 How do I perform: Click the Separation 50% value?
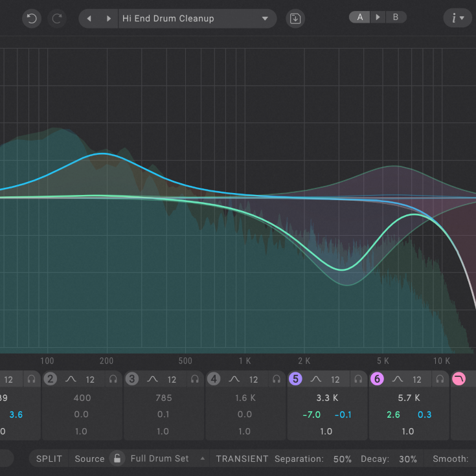342,459
